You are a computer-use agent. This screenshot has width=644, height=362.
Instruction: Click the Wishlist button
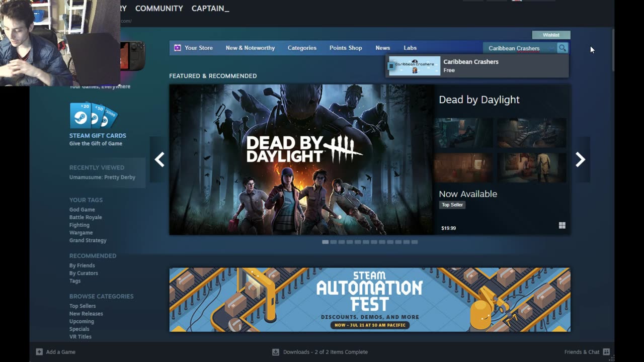[x=551, y=35]
